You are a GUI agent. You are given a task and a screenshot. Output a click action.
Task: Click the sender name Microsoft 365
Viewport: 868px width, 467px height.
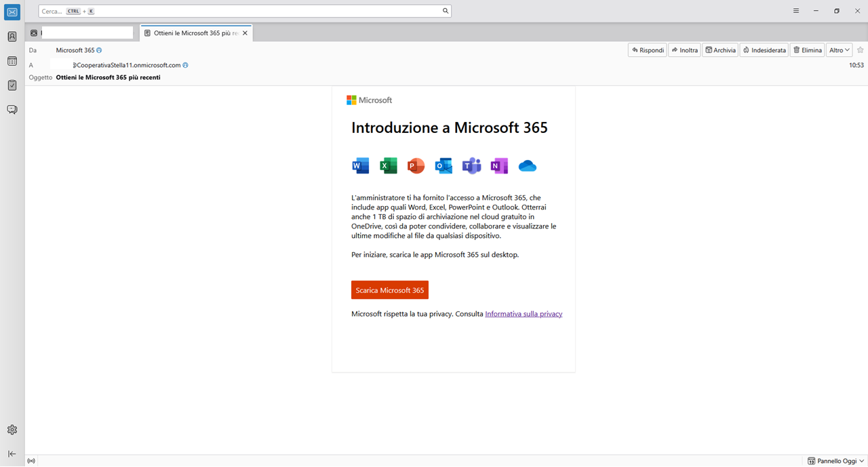[x=75, y=50]
